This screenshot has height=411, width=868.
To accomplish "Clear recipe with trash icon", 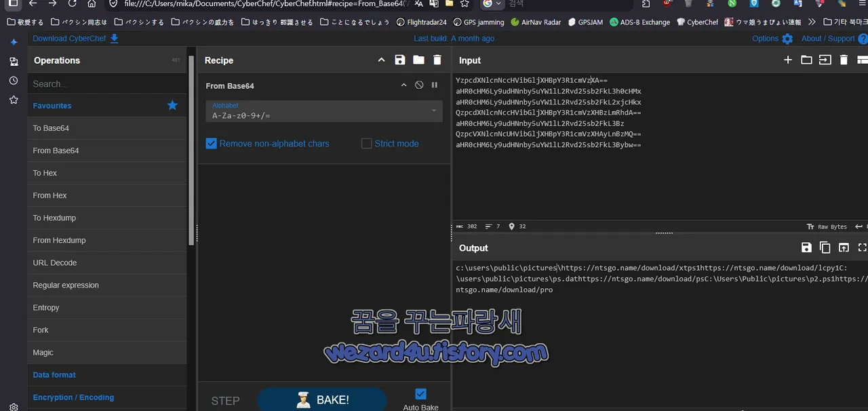I will (437, 60).
